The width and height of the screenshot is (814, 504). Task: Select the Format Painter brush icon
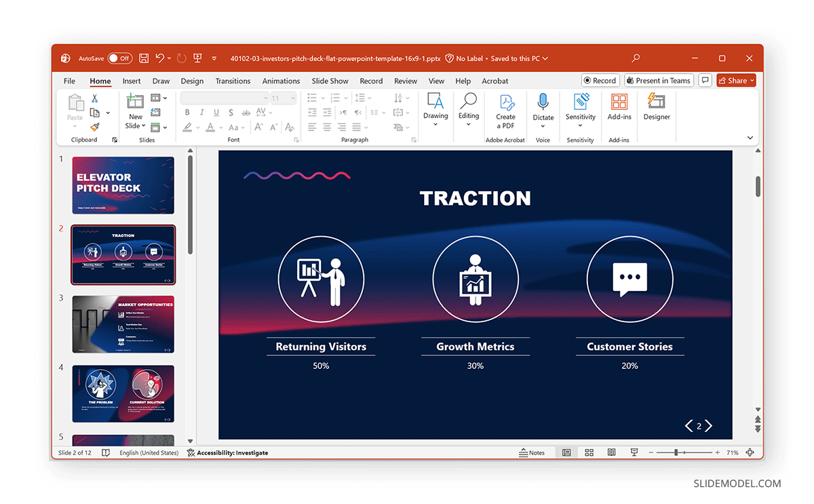(x=95, y=127)
